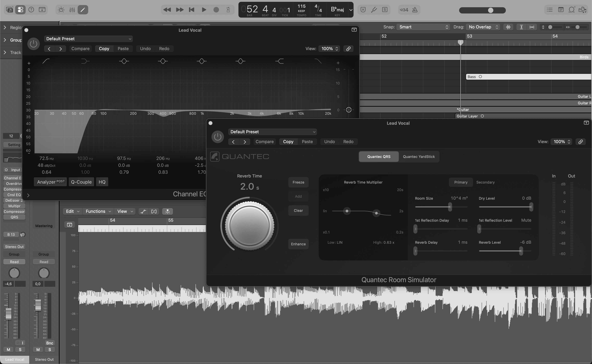Toggle the Inspector icon in the control bar
592x364 pixels.
pyautogui.click(x=20, y=10)
